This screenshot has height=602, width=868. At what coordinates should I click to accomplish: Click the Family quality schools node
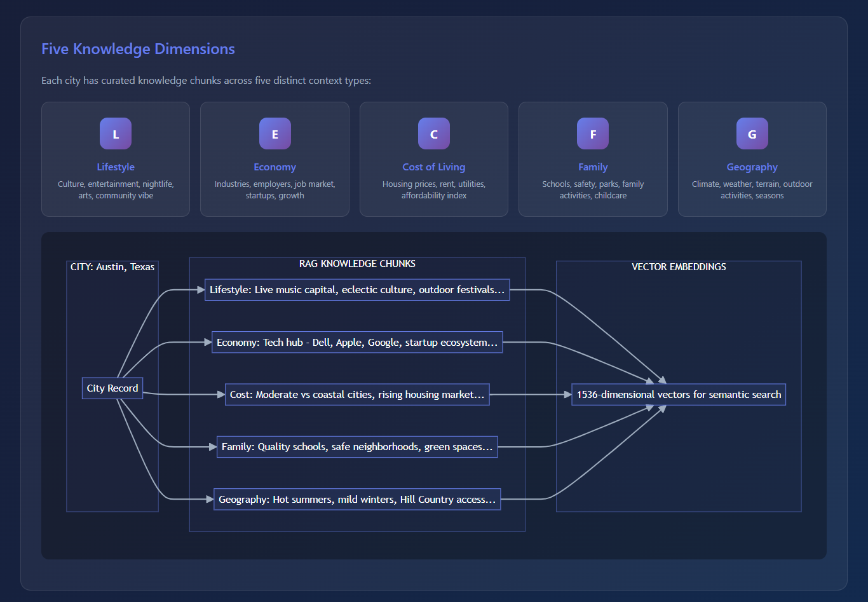click(x=357, y=447)
